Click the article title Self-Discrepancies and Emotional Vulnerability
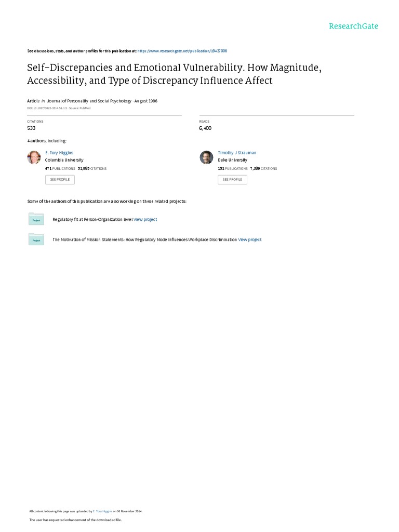This screenshot has width=399, height=532. [174, 74]
